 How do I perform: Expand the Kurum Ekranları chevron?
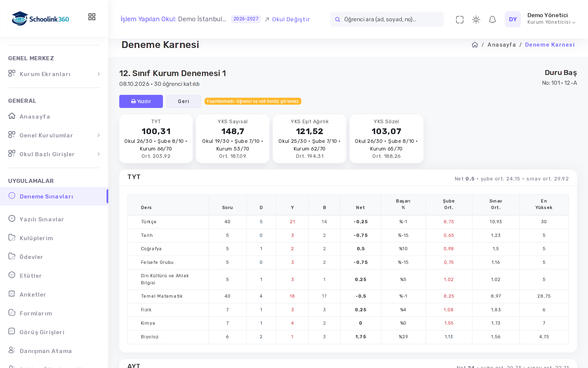[99, 74]
